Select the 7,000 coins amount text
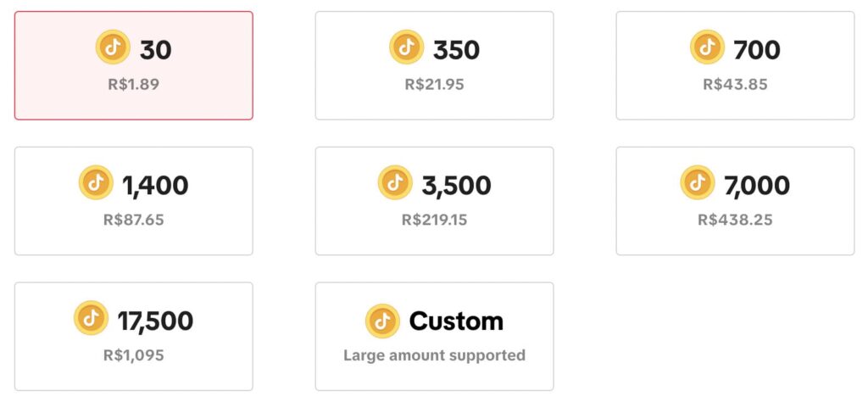This screenshot has width=868, height=402. [757, 185]
